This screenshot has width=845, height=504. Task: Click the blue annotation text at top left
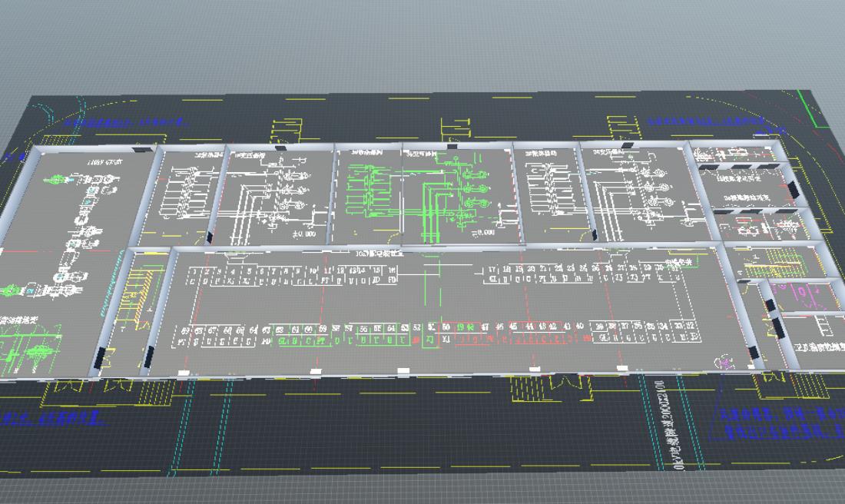pyautogui.click(x=125, y=121)
